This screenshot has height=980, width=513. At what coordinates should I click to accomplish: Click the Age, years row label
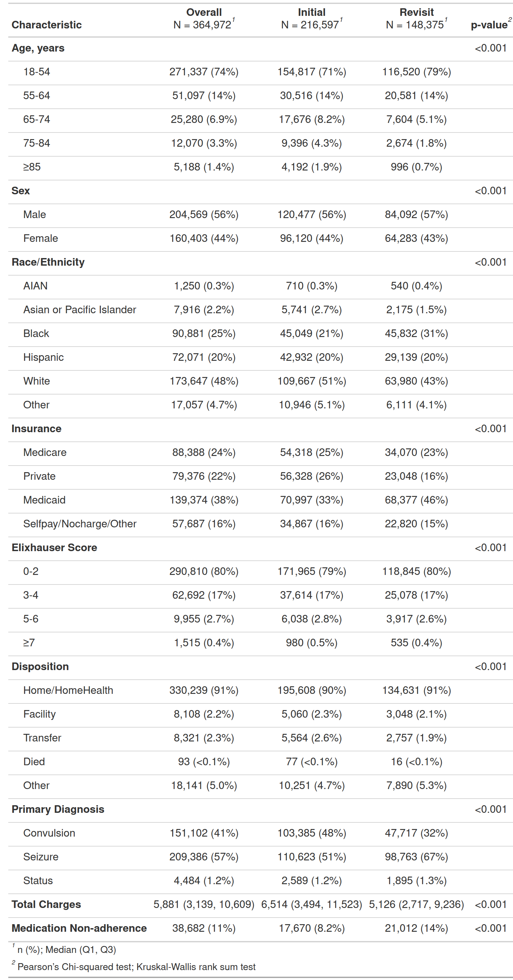(x=38, y=48)
